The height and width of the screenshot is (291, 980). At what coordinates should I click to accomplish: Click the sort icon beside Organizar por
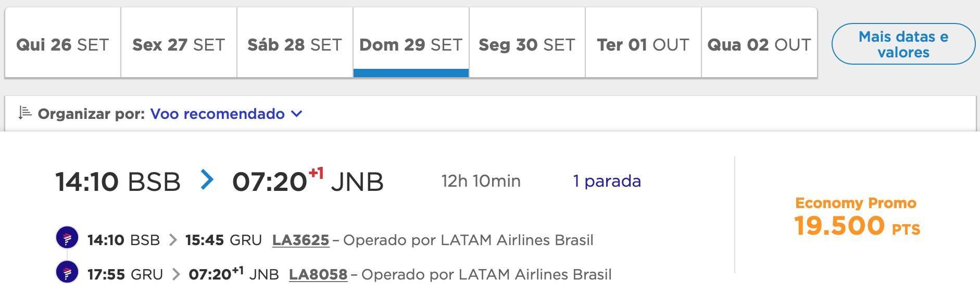coord(24,113)
